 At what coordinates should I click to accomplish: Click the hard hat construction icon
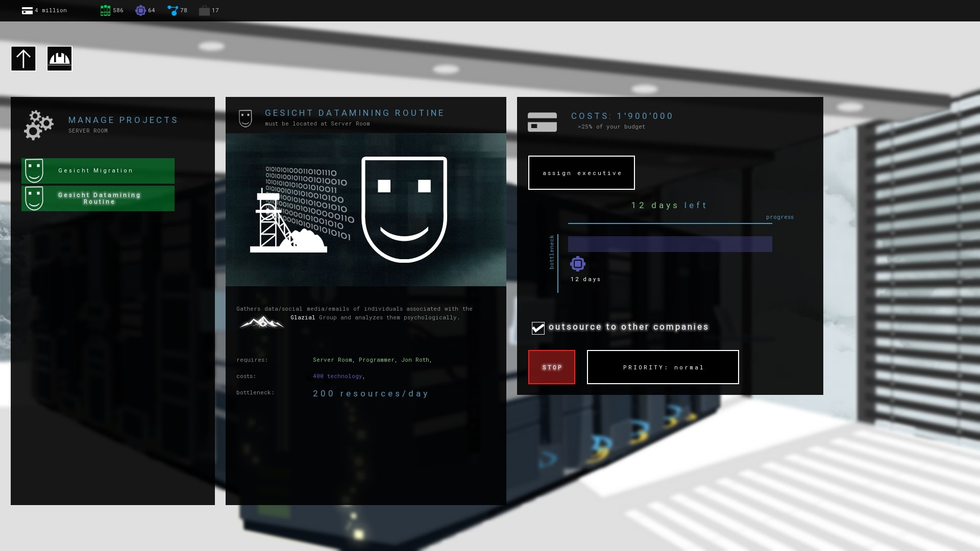60,59
